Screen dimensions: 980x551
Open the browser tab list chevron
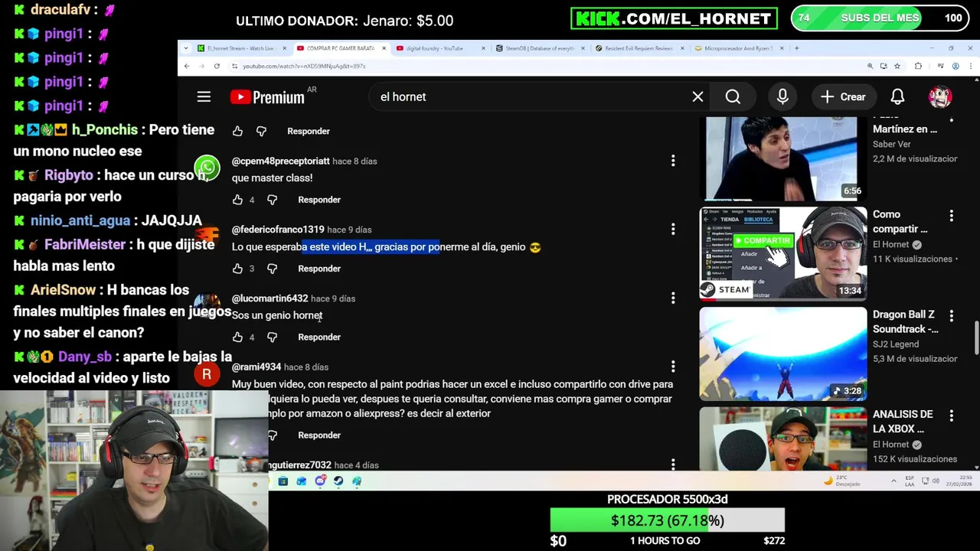(x=186, y=48)
